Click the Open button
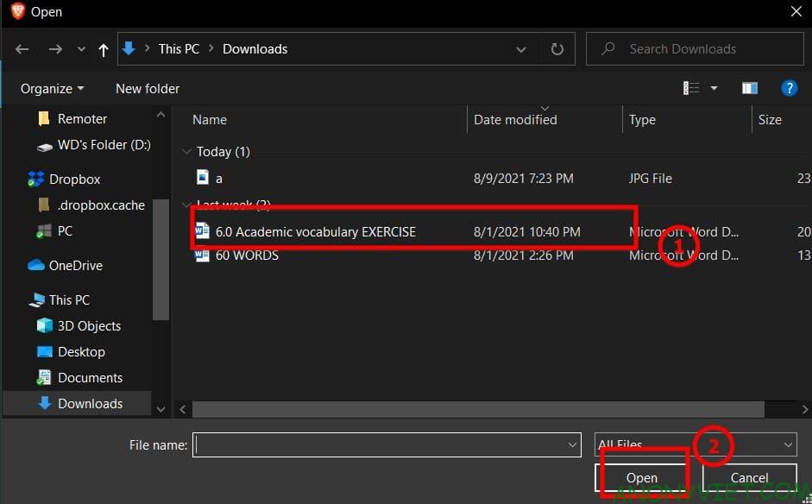Image resolution: width=812 pixels, height=504 pixels. [x=642, y=478]
